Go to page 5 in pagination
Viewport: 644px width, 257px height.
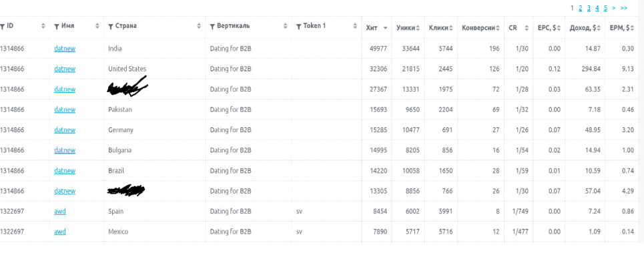tap(605, 8)
